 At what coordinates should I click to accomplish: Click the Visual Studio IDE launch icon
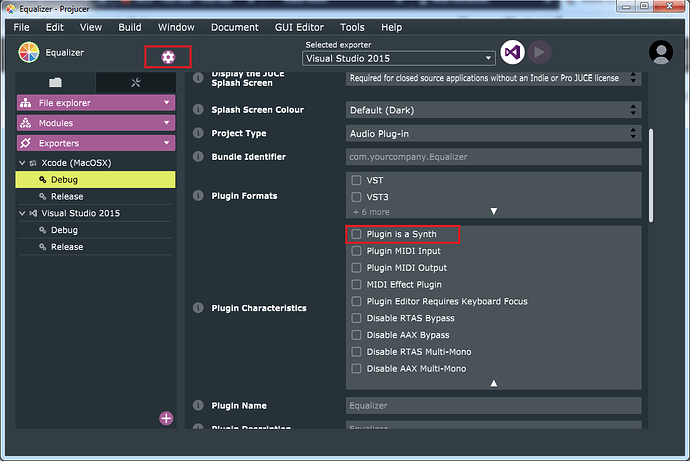click(512, 52)
